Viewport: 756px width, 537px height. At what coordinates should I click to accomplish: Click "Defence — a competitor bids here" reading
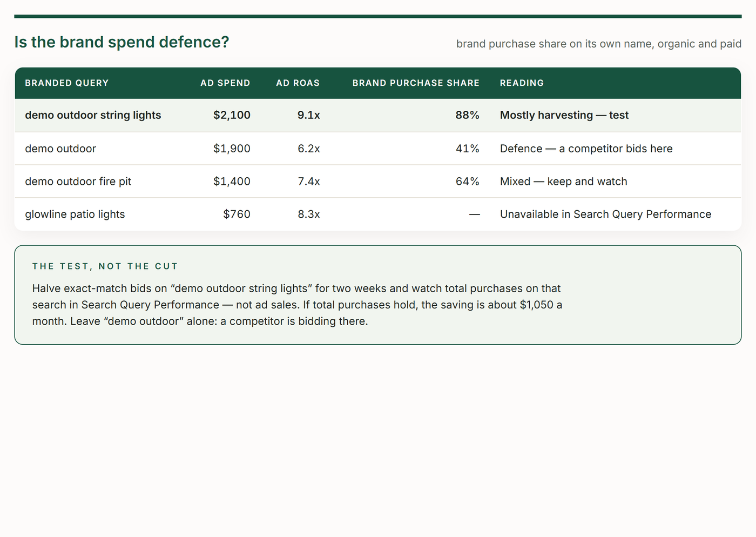click(586, 149)
